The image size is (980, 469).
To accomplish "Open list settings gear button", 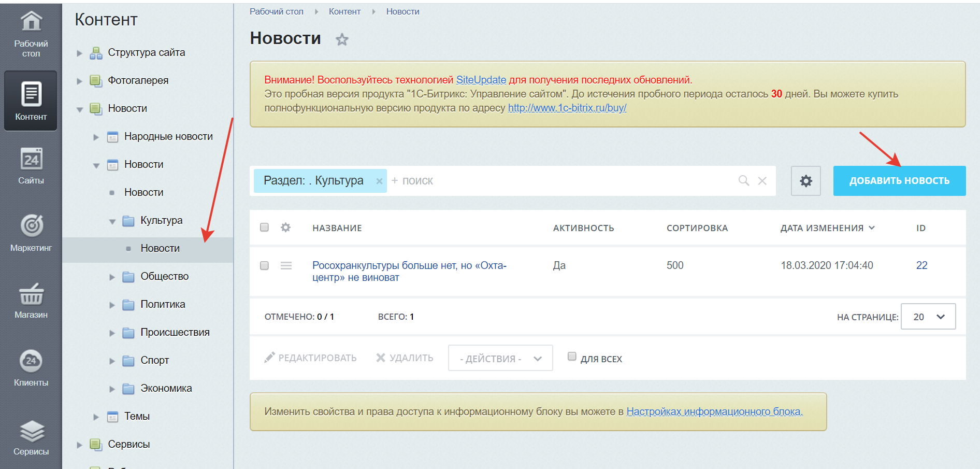I will pyautogui.click(x=806, y=181).
